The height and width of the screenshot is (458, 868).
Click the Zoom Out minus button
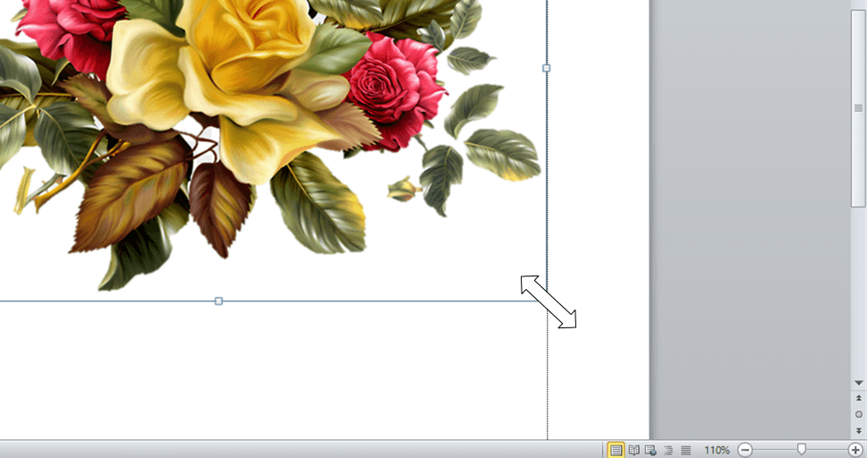[x=745, y=450]
